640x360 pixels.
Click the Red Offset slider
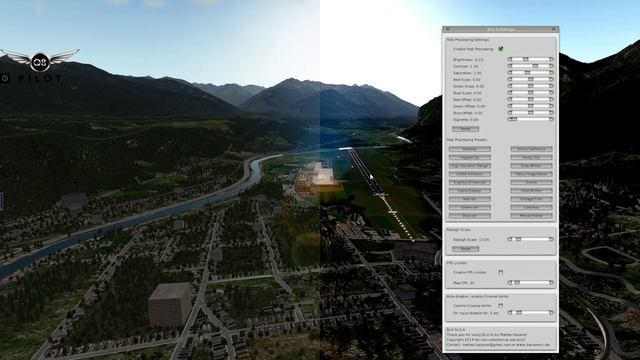[x=531, y=99]
